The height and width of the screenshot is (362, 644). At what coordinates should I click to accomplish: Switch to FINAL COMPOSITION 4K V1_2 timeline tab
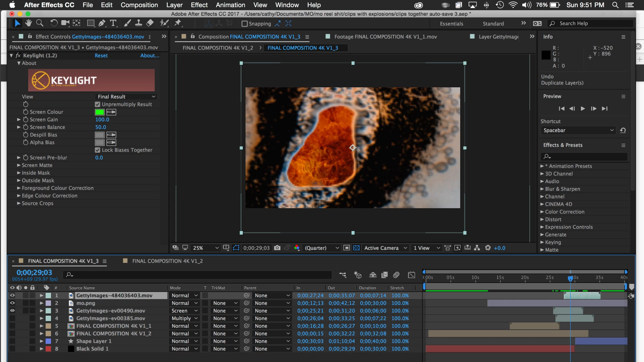coord(167,261)
